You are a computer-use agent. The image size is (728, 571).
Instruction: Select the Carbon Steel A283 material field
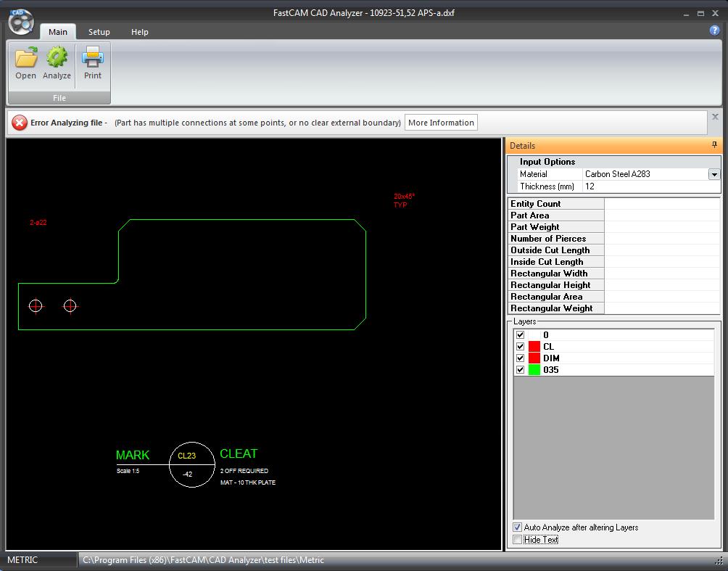click(645, 174)
